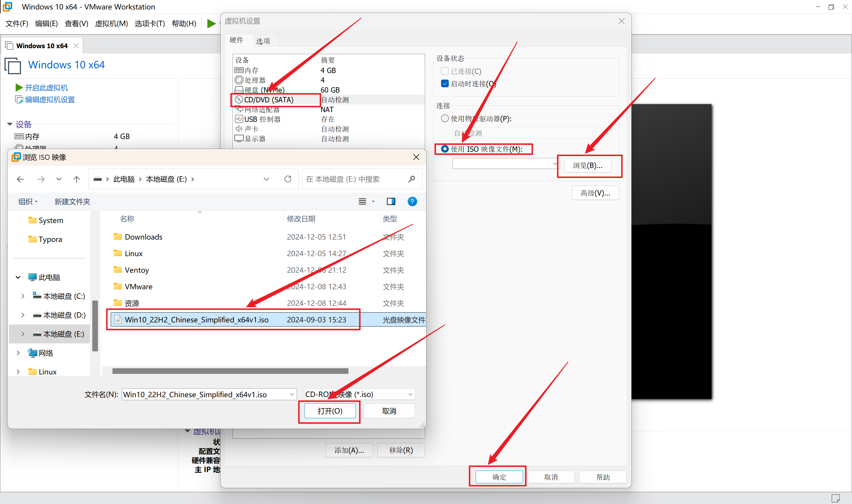The image size is (852, 504).
Task: Click the 打开(O) button
Action: [x=330, y=411]
